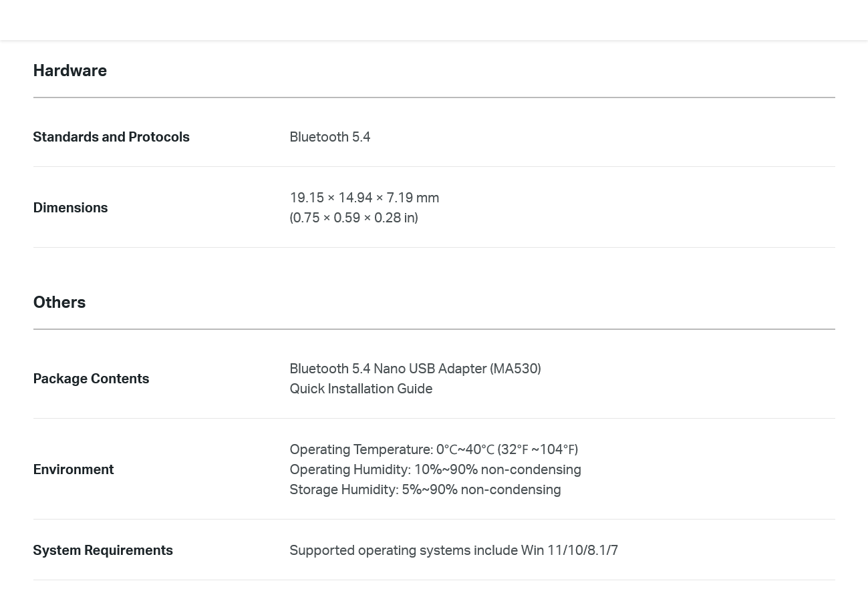Select the Environment row label
Screen dimensions: 868x609
[74, 469]
